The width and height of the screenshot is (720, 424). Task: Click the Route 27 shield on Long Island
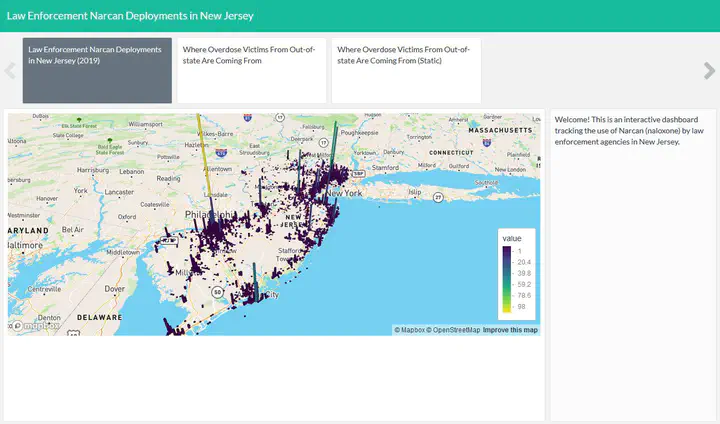point(437,198)
